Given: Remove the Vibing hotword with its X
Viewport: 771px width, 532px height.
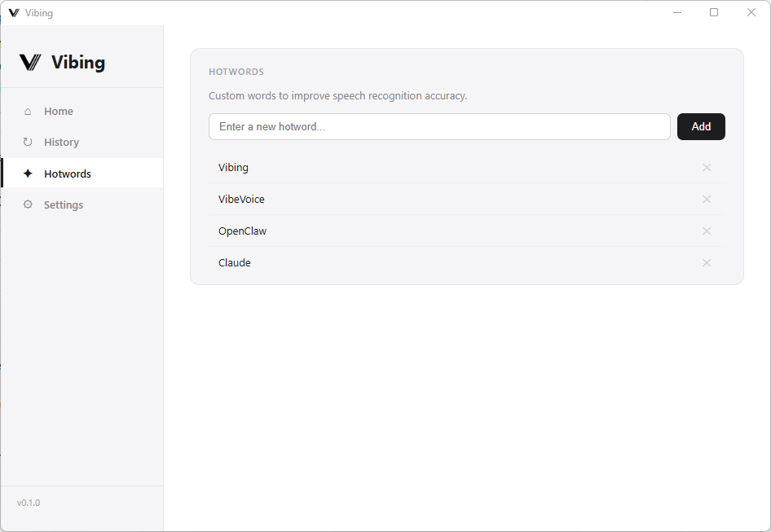Looking at the screenshot, I should pos(707,167).
